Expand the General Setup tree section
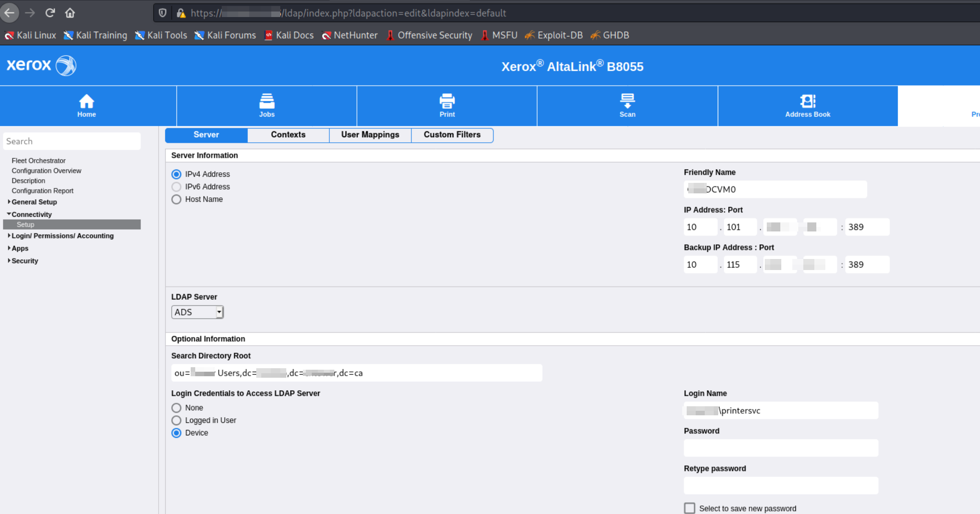 coord(34,202)
